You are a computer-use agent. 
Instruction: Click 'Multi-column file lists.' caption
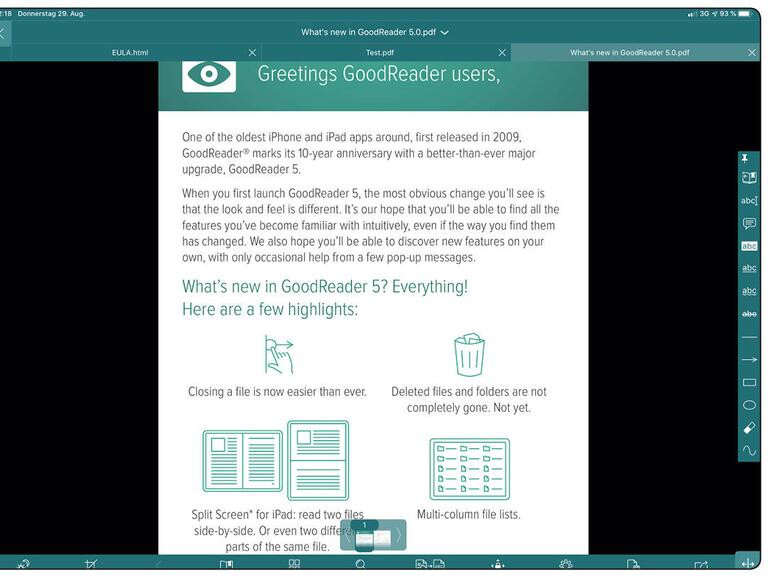coord(468,515)
